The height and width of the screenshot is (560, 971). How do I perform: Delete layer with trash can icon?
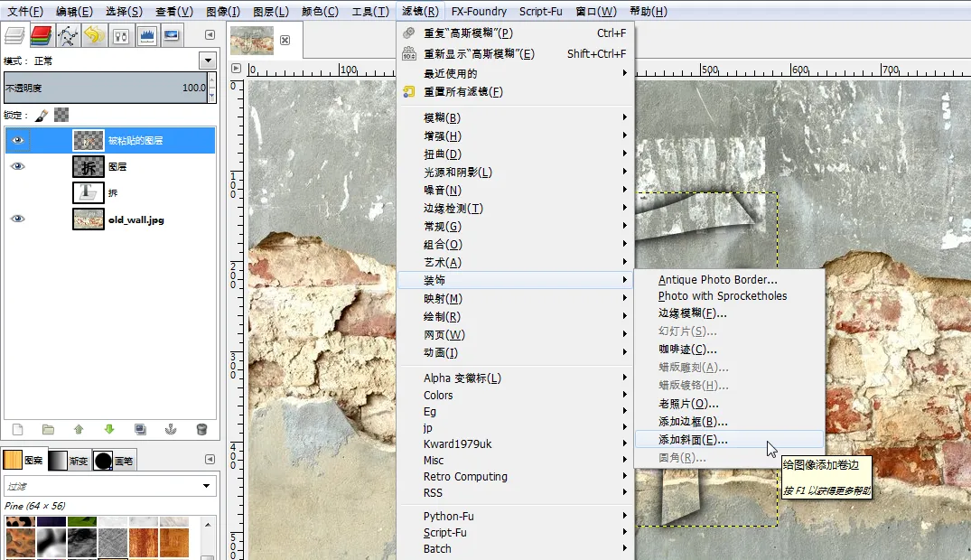[201, 429]
